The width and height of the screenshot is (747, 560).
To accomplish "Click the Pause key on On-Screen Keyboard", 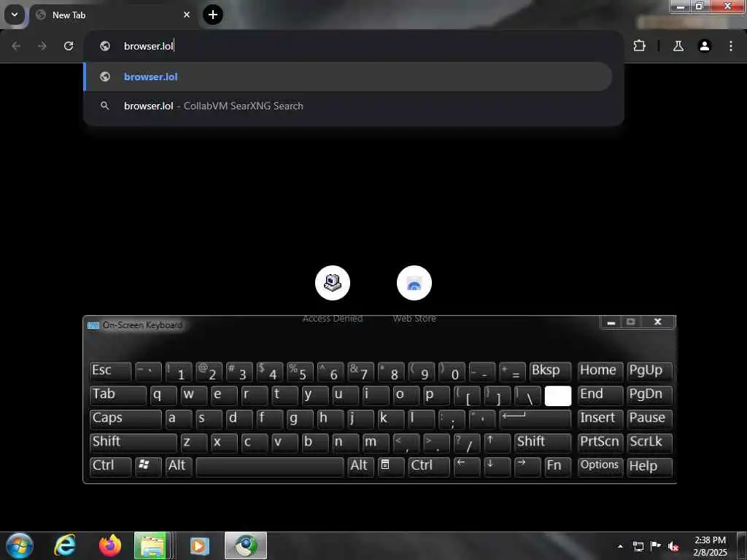I will [x=649, y=419].
